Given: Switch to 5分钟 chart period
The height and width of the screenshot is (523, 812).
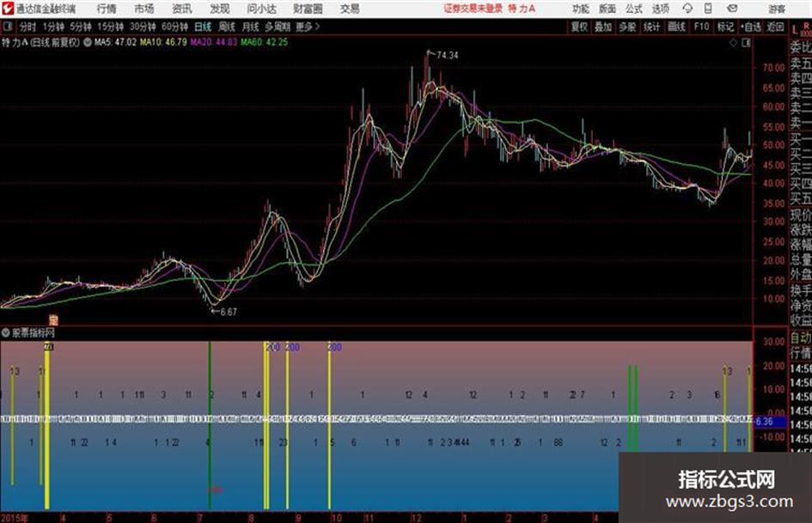Looking at the screenshot, I should click(81, 27).
